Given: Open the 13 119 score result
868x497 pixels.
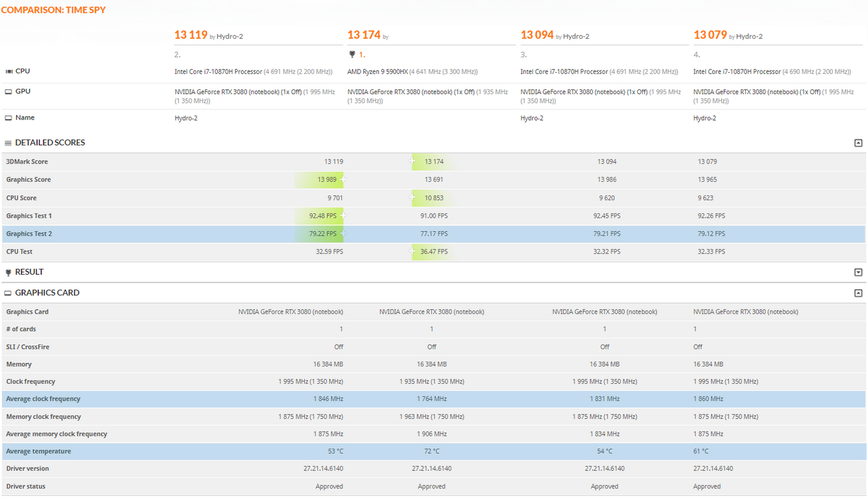Looking at the screenshot, I should (x=191, y=35).
